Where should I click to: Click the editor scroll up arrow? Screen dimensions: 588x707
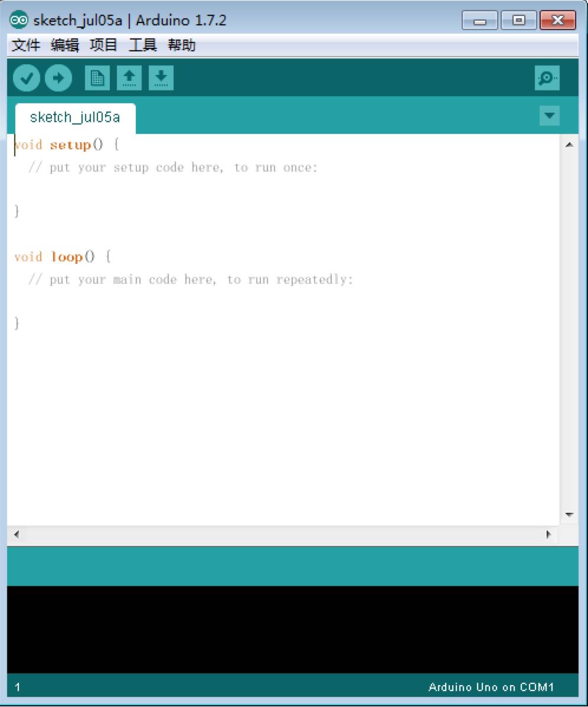click(570, 145)
